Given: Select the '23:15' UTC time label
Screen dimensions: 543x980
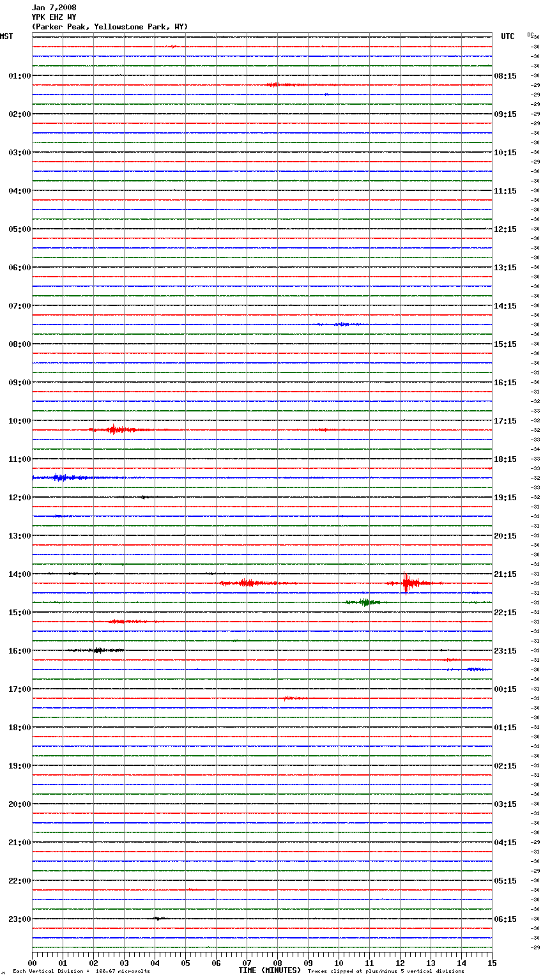Looking at the screenshot, I should 505,651.
